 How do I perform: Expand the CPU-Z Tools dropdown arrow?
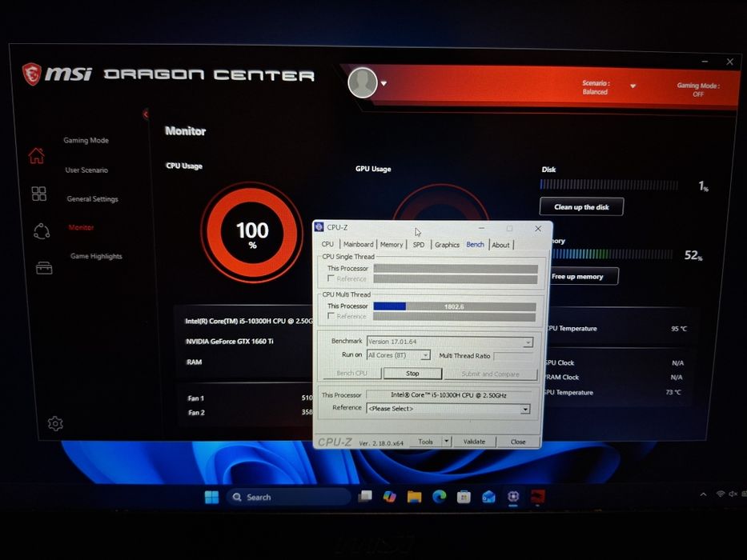[x=447, y=441]
